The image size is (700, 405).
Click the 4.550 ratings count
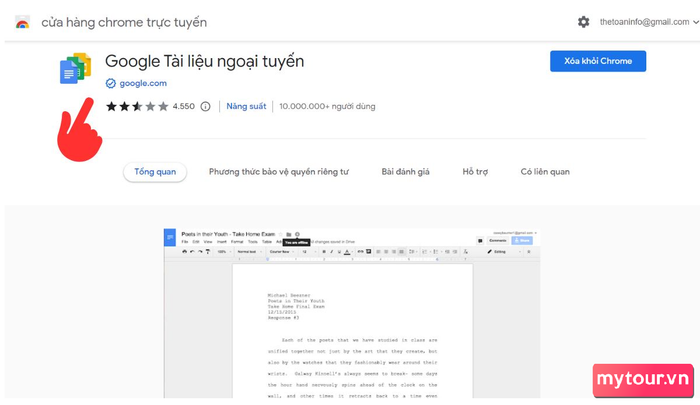click(x=183, y=106)
